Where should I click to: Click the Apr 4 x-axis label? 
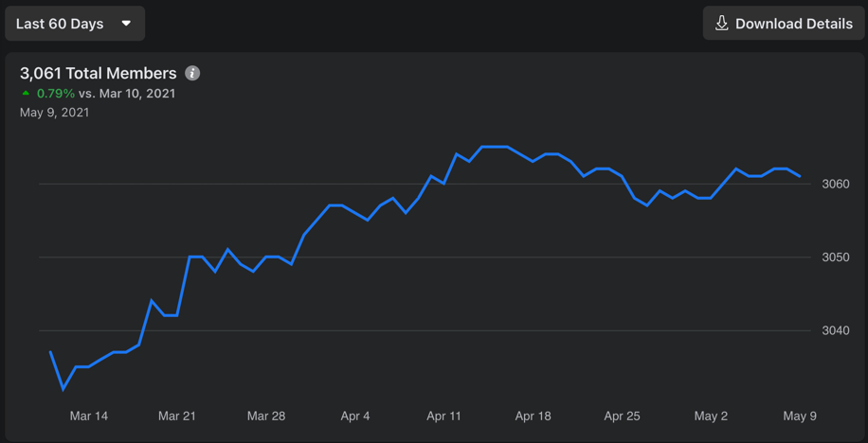[355, 416]
